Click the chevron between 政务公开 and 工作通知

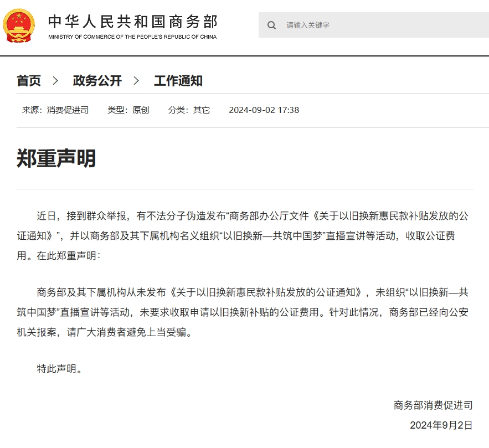pyautogui.click(x=137, y=81)
